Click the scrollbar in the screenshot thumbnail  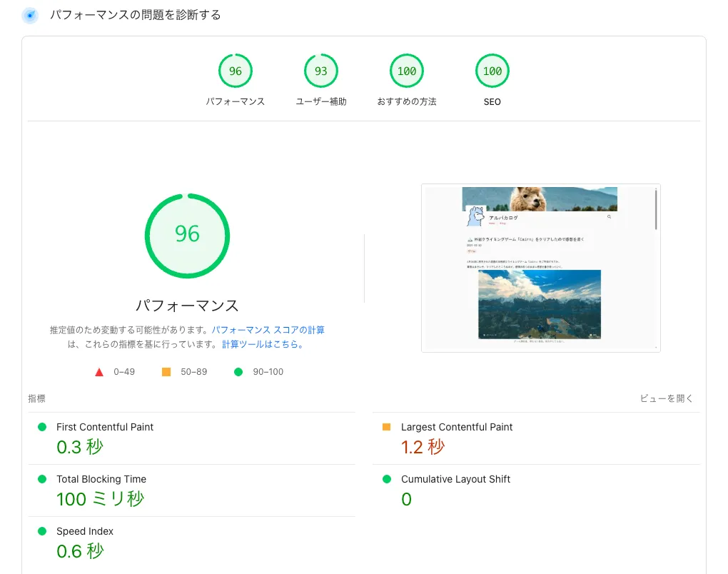pos(656,208)
